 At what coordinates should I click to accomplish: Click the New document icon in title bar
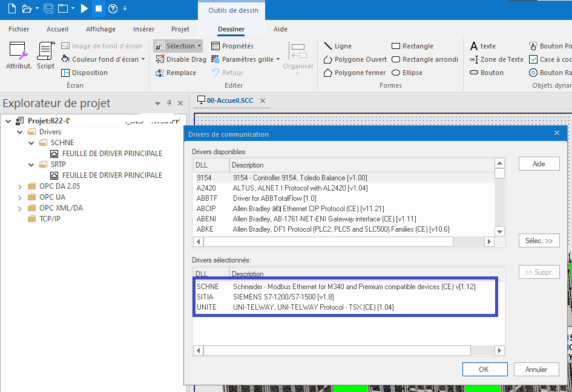click(12, 8)
